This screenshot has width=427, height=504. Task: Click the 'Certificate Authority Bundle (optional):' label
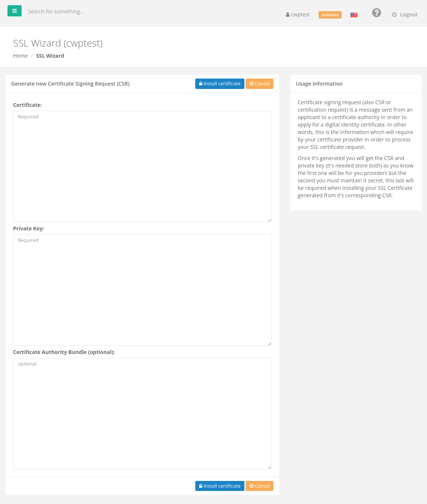click(64, 352)
